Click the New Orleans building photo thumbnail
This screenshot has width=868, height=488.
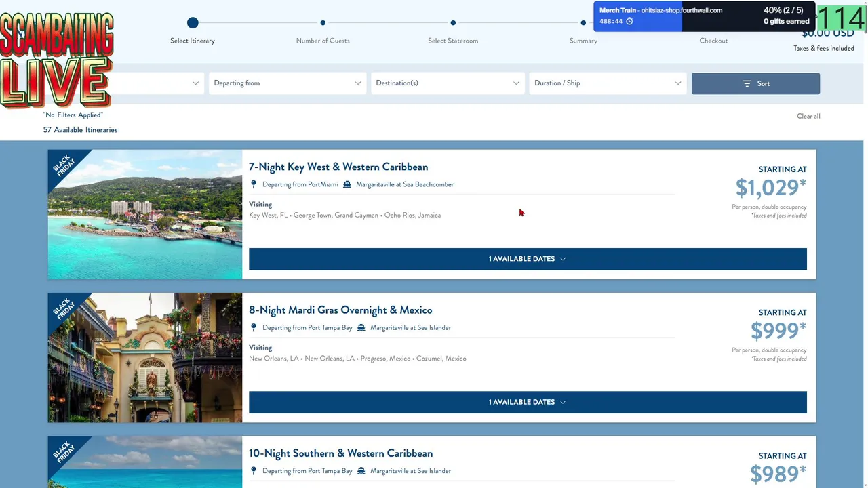click(145, 357)
